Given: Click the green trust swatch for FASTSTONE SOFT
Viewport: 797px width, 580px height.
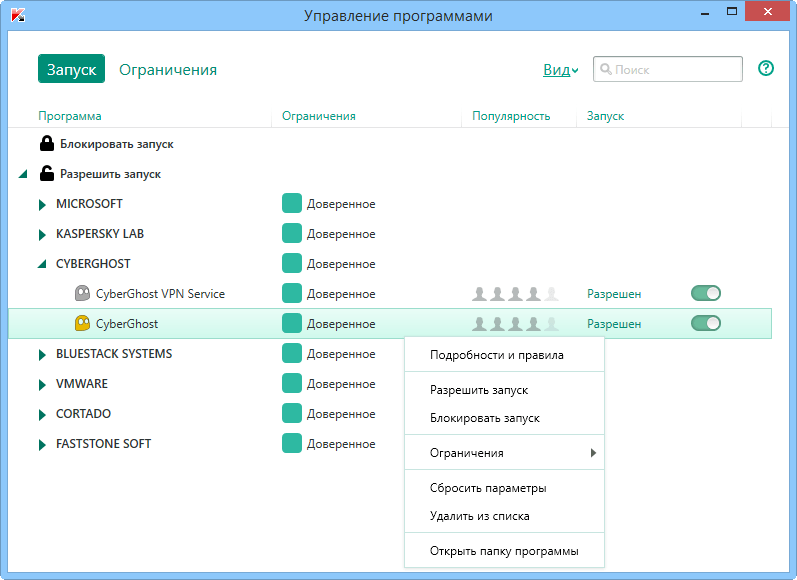Looking at the screenshot, I should click(x=292, y=443).
